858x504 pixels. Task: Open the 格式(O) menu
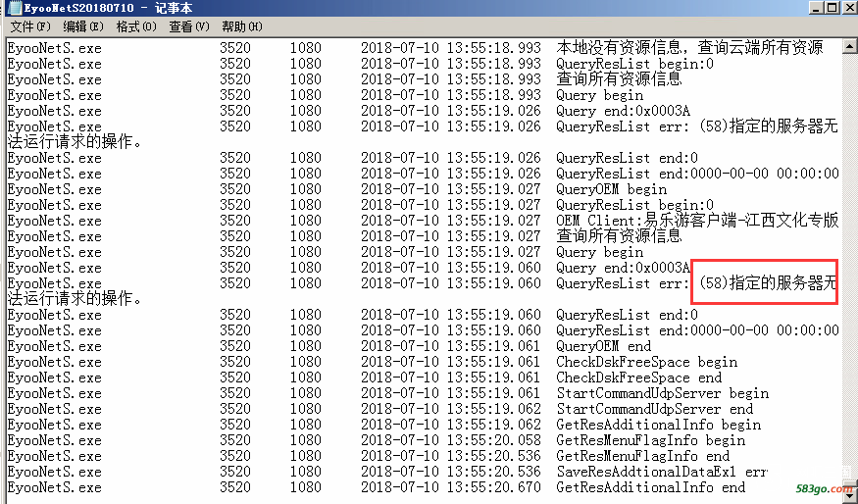(136, 26)
